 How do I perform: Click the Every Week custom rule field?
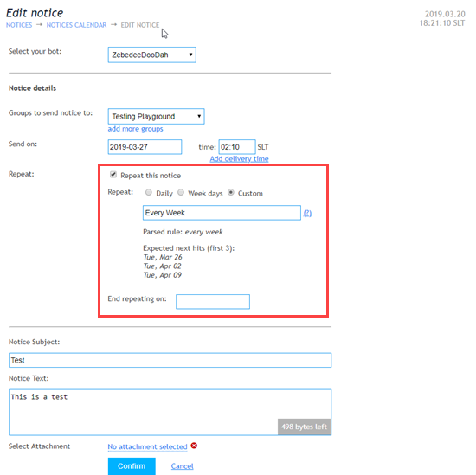(x=222, y=213)
